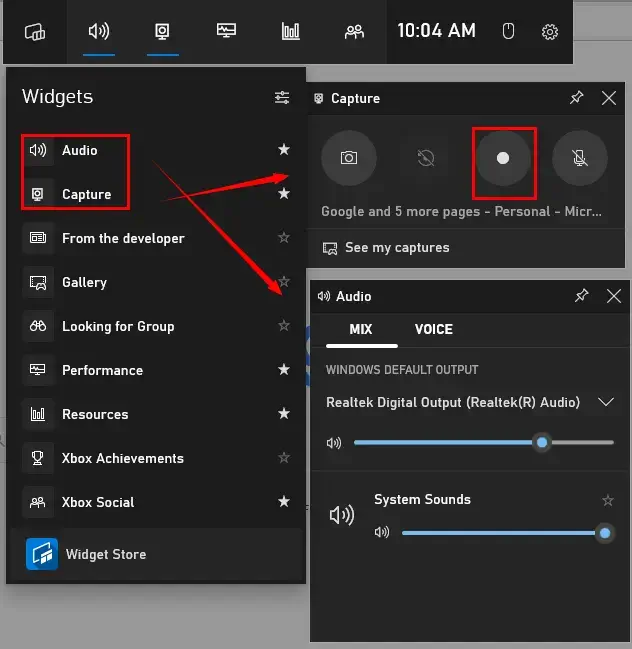Start recording with the record button
This screenshot has width=632, height=649.
[503, 158]
